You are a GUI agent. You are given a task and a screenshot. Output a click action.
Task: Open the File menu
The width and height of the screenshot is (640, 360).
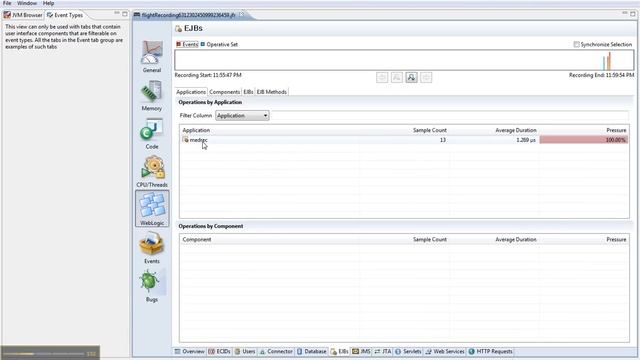pyautogui.click(x=7, y=3)
